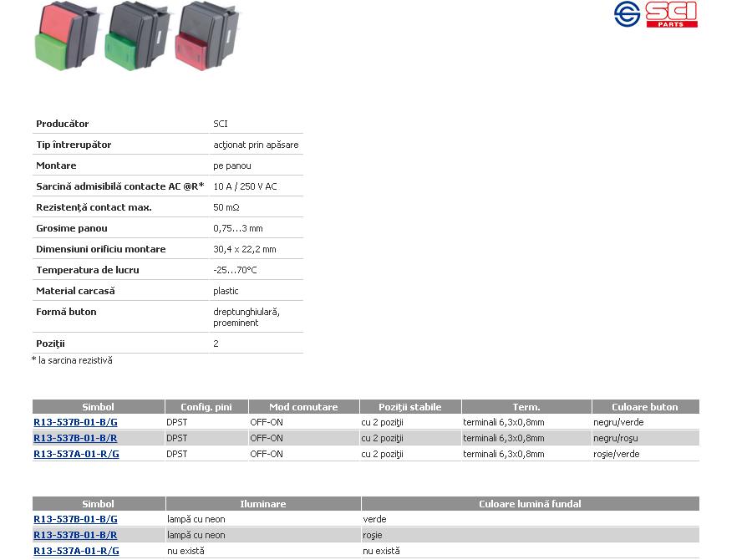This screenshot has height=560, width=752.
Task: Select DPST cell in R13-537B-01-B/R row
Action: pyautogui.click(x=177, y=438)
